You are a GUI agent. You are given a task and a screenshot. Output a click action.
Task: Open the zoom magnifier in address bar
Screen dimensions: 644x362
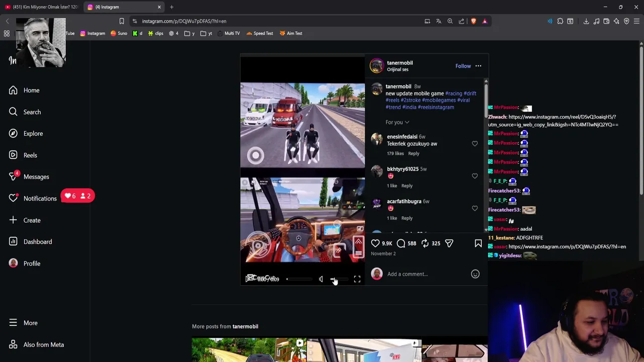coord(450,21)
